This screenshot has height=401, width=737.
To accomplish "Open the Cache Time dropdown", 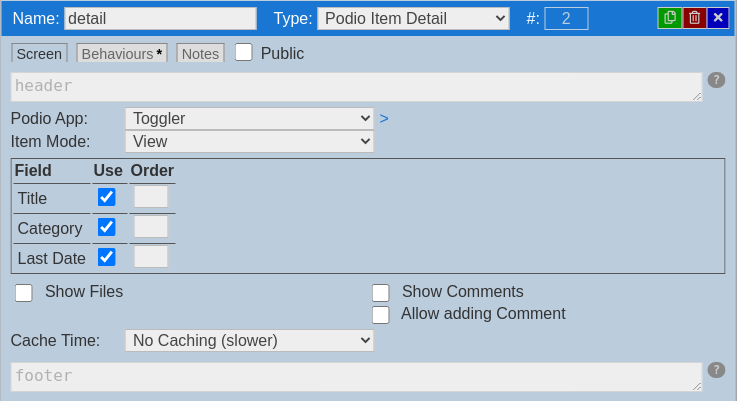I will pyautogui.click(x=249, y=340).
